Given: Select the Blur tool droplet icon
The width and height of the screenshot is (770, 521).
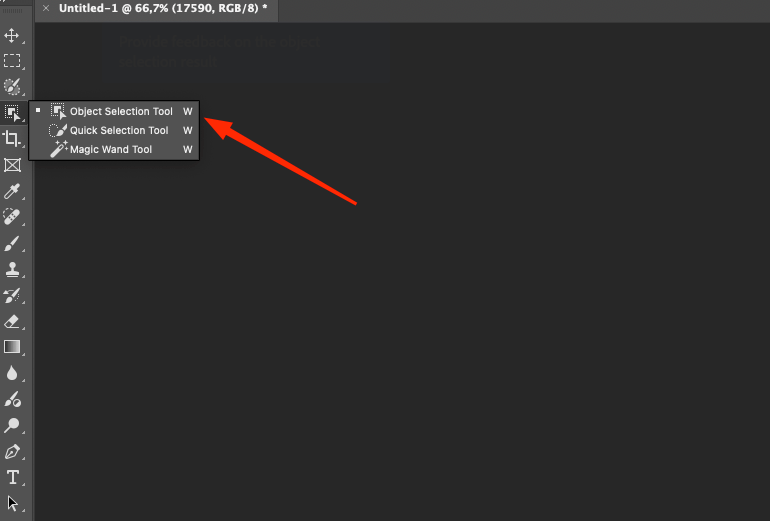Looking at the screenshot, I should [x=12, y=373].
